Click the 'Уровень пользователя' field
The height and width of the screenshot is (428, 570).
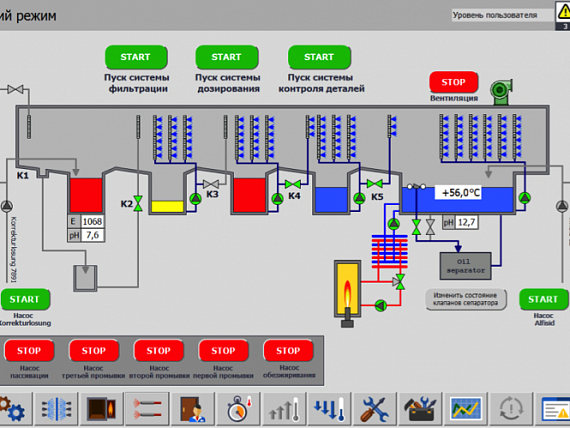point(502,15)
